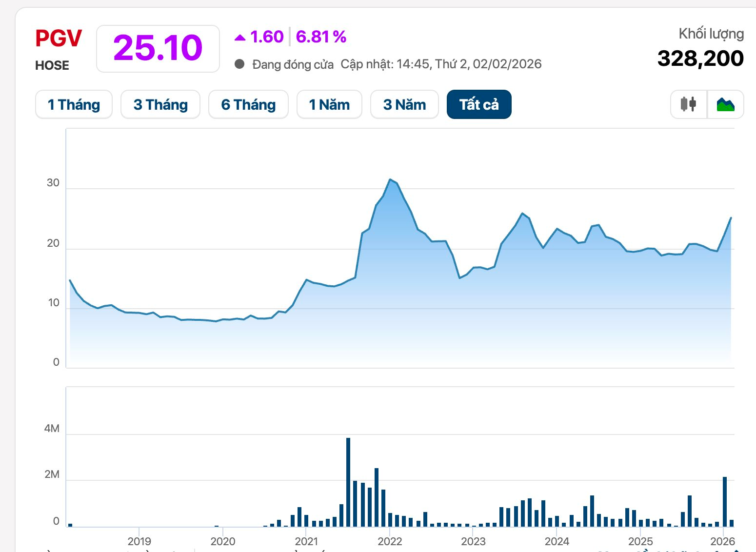The width and height of the screenshot is (756, 552).
Task: Click the latest price point at chart end
Action: pyautogui.click(x=731, y=218)
